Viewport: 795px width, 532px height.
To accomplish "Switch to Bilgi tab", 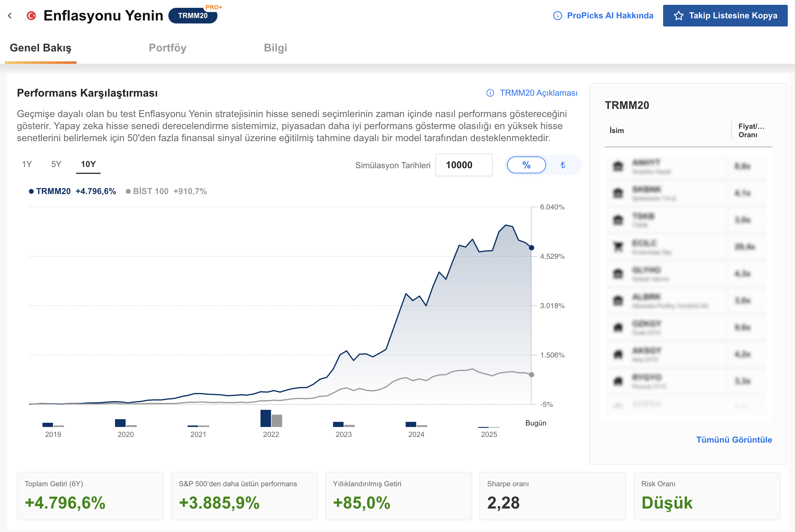I will [275, 48].
